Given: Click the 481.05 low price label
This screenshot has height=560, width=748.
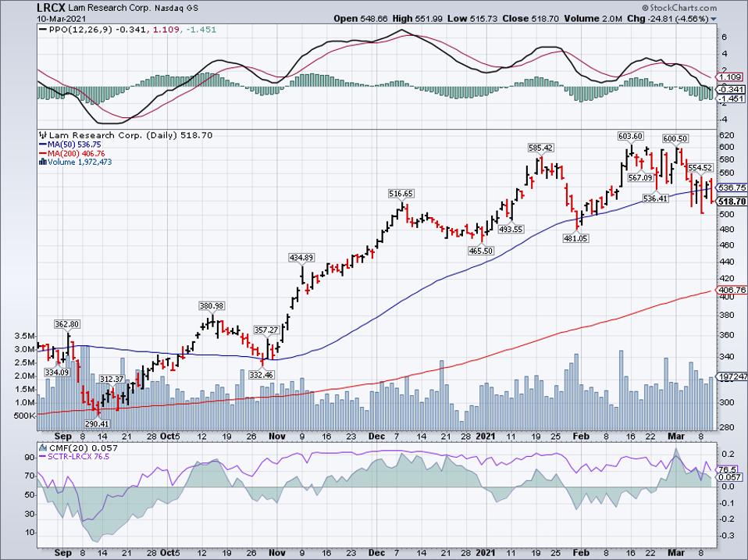Looking at the screenshot, I should (x=575, y=238).
